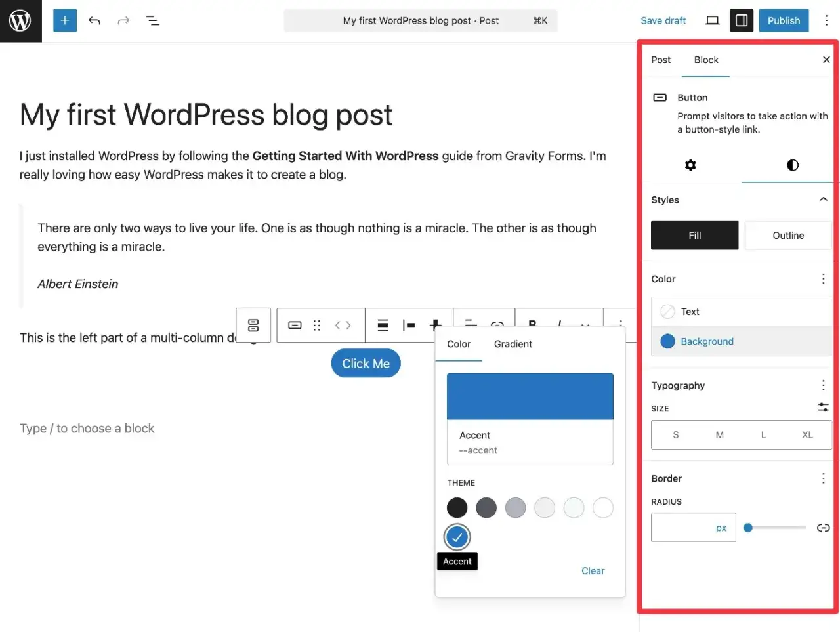Select the parent Buttons block icon

pos(253,325)
